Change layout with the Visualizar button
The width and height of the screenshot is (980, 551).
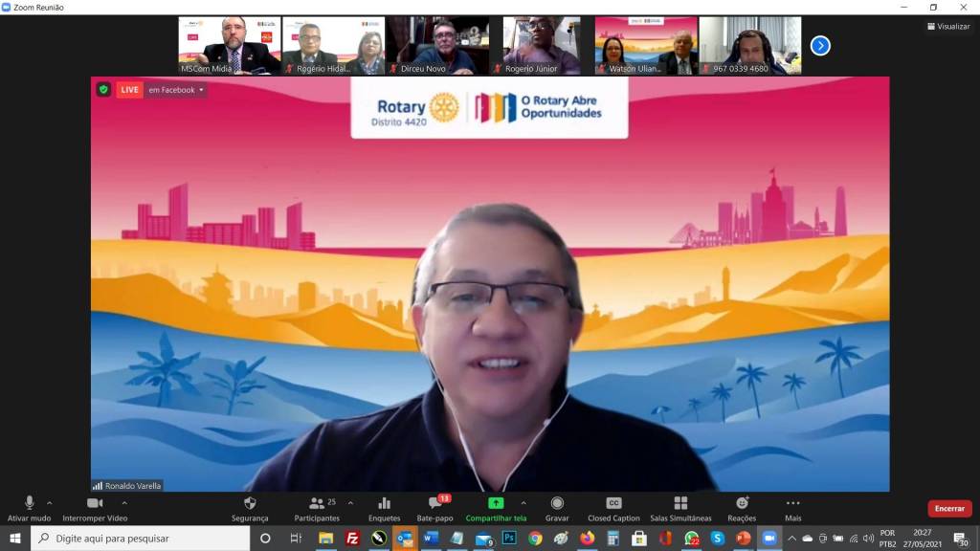(x=947, y=27)
